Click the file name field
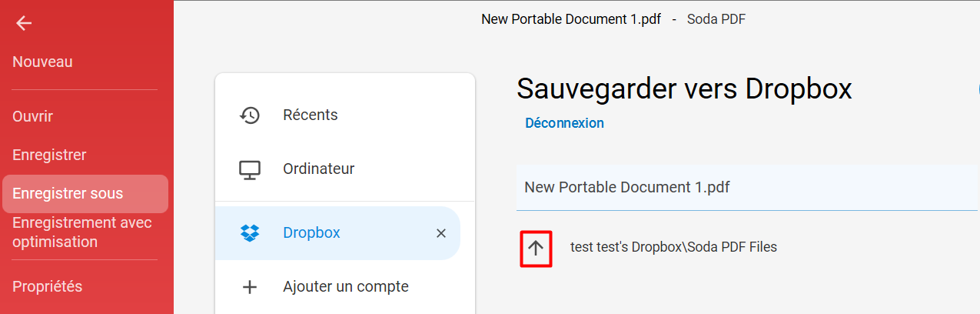 pos(747,187)
